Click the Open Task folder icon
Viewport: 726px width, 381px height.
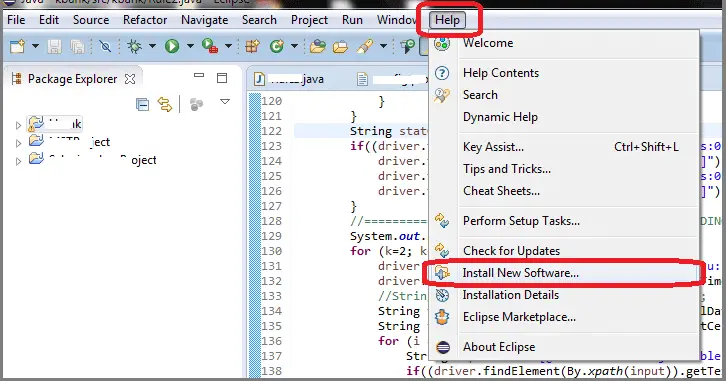click(x=340, y=46)
